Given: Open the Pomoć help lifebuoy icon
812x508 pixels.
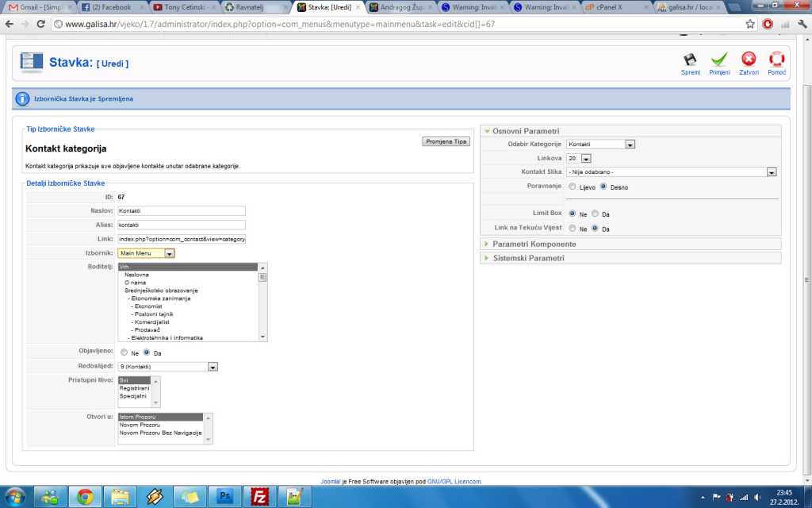Looking at the screenshot, I should (777, 60).
